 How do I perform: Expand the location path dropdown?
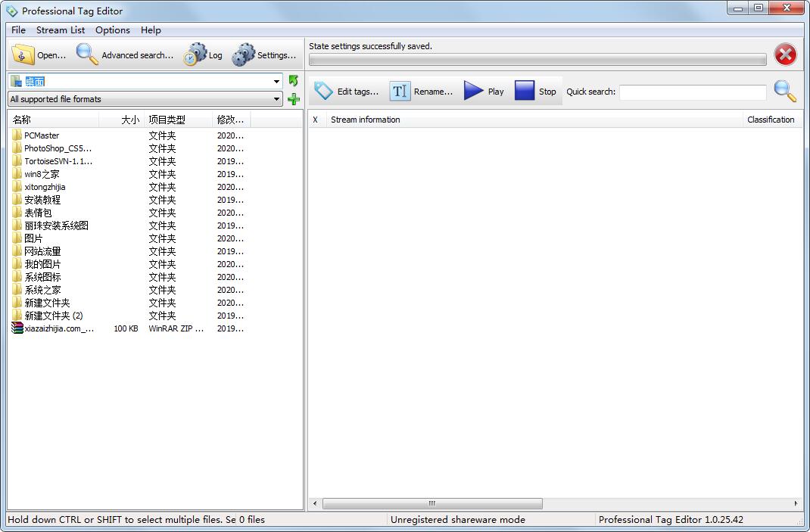click(x=276, y=80)
